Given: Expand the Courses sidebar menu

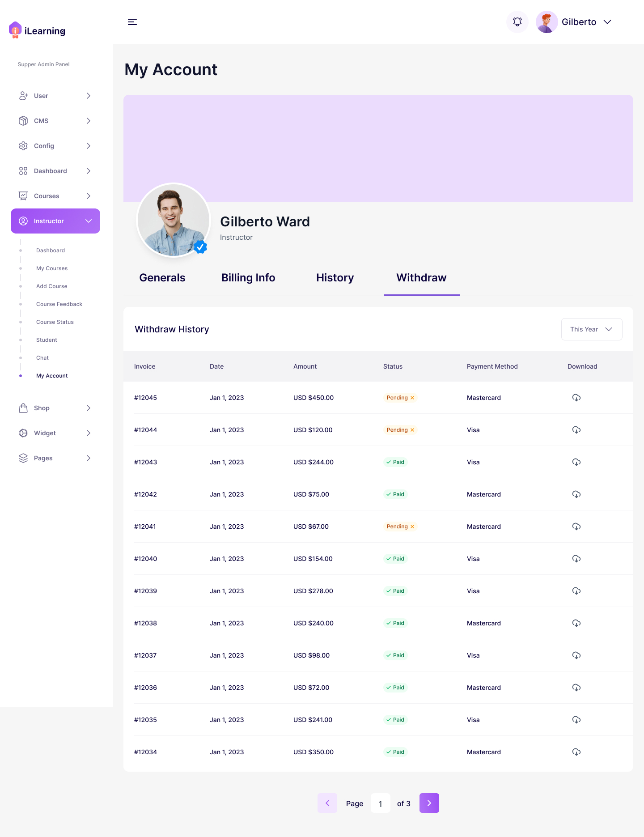Looking at the screenshot, I should pyautogui.click(x=55, y=196).
